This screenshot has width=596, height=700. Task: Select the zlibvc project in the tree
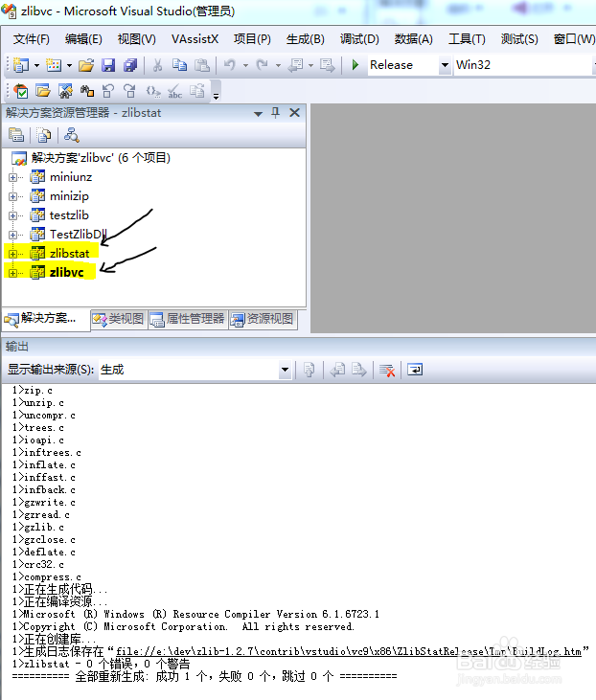(66, 272)
